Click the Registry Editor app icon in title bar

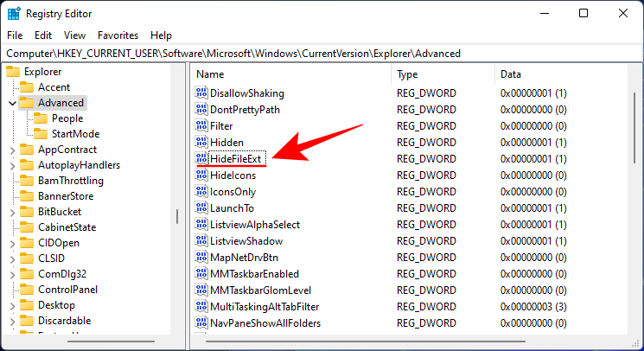pos(14,14)
